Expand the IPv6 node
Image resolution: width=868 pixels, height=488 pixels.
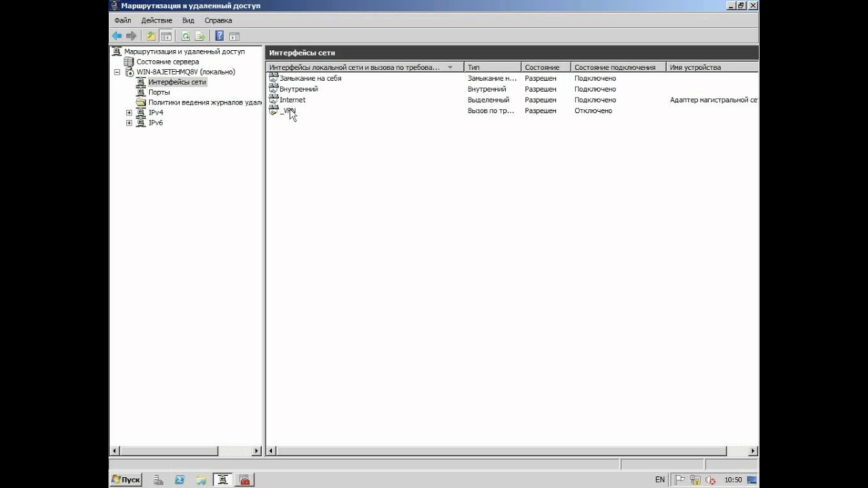point(129,123)
